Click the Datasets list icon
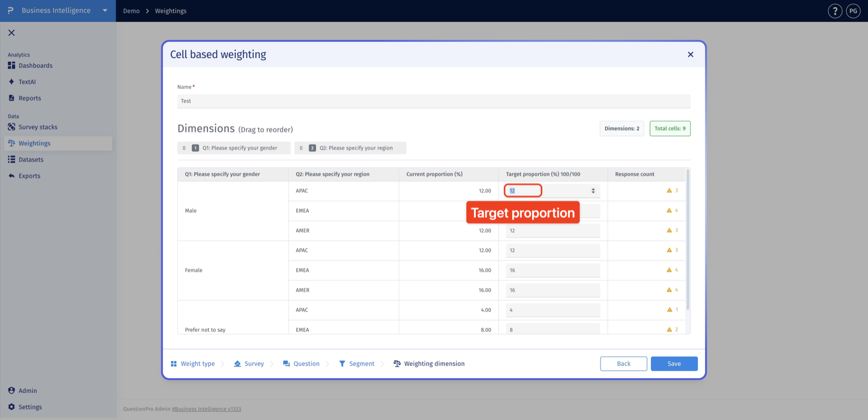The image size is (868, 420). pos(11,160)
